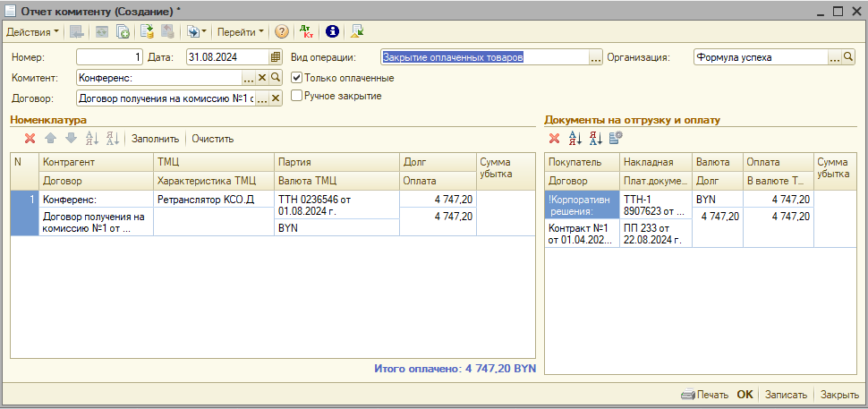Click the Печать button at bottom
Screen dimensions: 868x409
(704, 395)
